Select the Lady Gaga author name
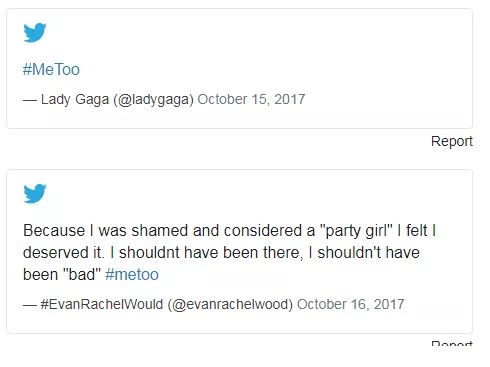The width and height of the screenshot is (490, 367). pyautogui.click(x=75, y=99)
